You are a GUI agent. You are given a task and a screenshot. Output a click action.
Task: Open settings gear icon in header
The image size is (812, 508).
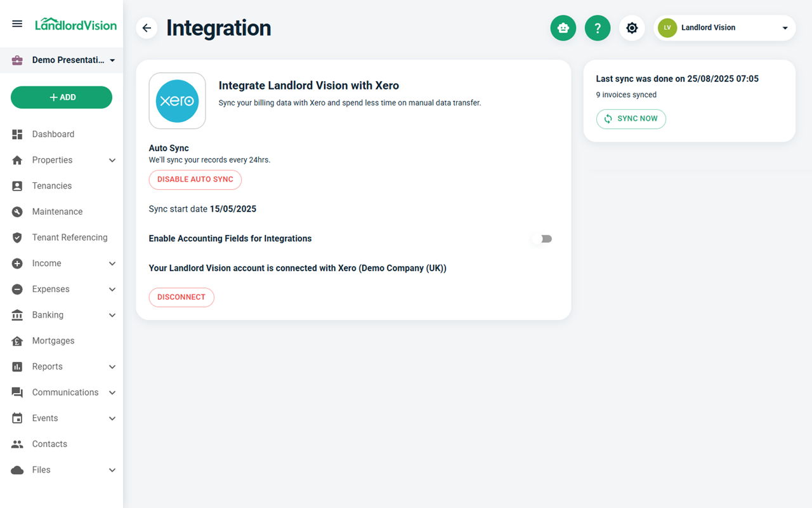pos(632,28)
